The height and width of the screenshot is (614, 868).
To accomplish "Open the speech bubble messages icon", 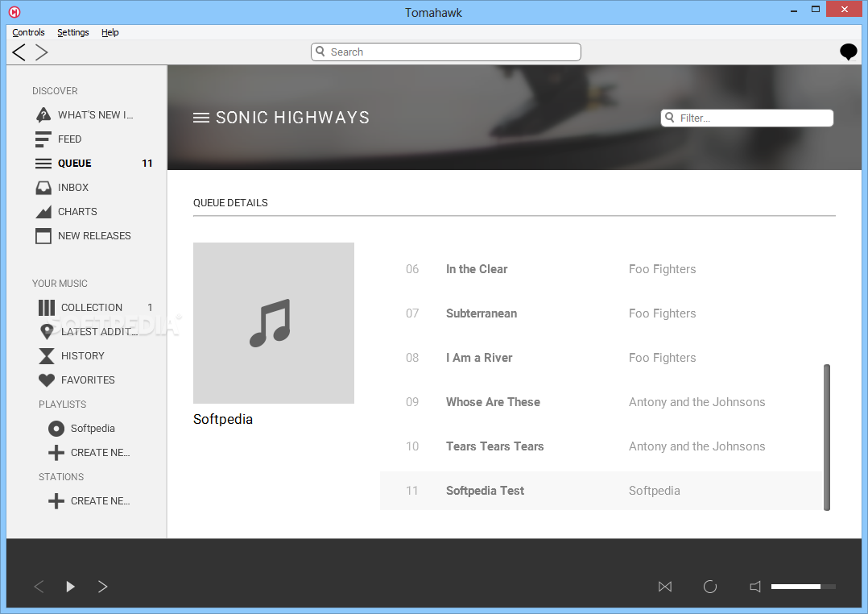I will 848,52.
